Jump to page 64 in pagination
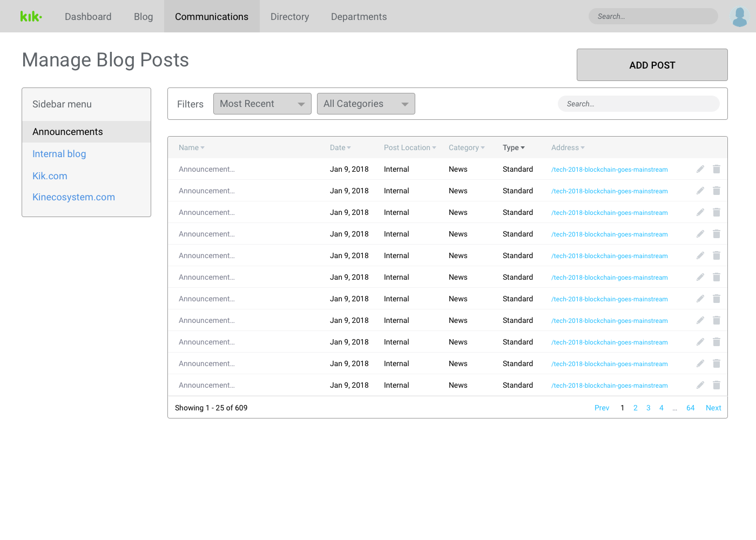This screenshot has width=756, height=540. 690,408
